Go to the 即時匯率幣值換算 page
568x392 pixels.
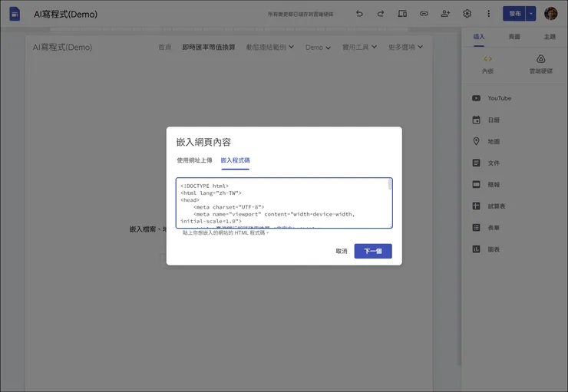pyautogui.click(x=209, y=47)
